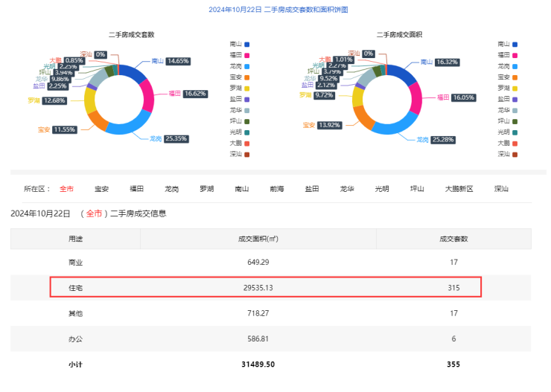Click the 二手房成交套数 chart title
The width and height of the screenshot is (551, 392).
132,35
